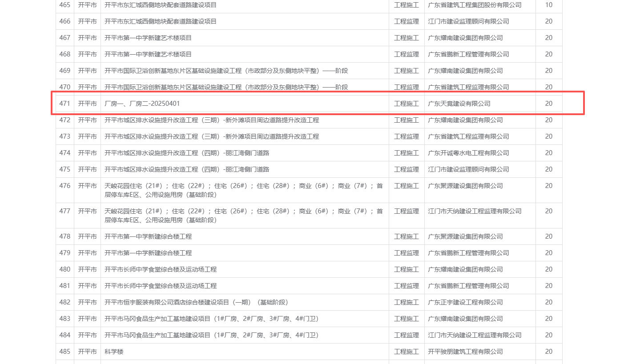Click score 10 in row 465
Image resolution: width=620 pixels, height=364 pixels.
[548, 5]
